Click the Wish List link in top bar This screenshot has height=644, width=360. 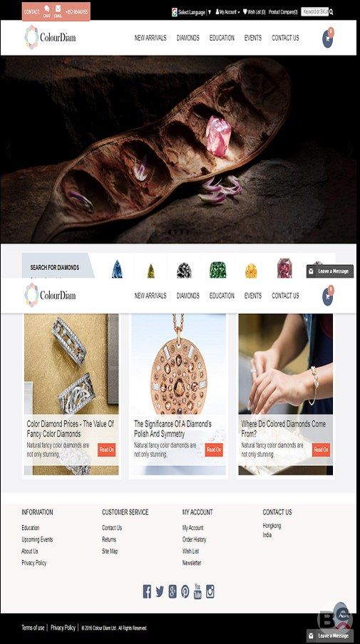[254, 12]
